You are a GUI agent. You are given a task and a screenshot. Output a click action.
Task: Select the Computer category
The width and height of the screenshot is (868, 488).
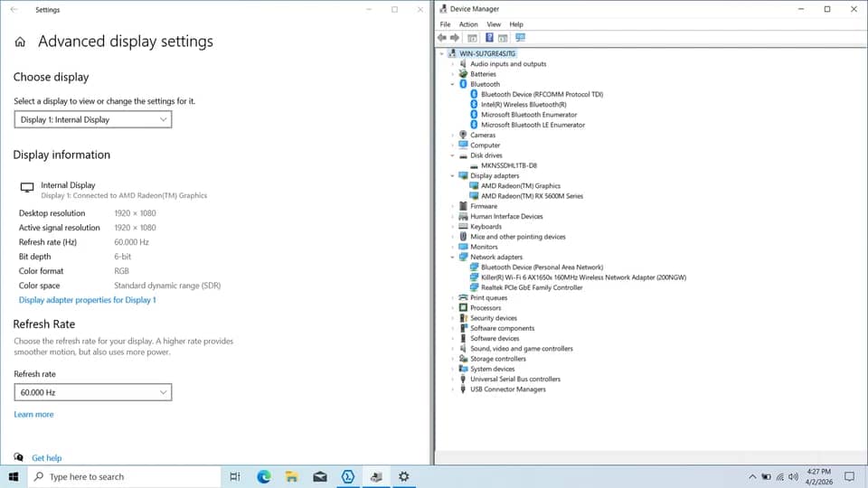pyautogui.click(x=485, y=145)
